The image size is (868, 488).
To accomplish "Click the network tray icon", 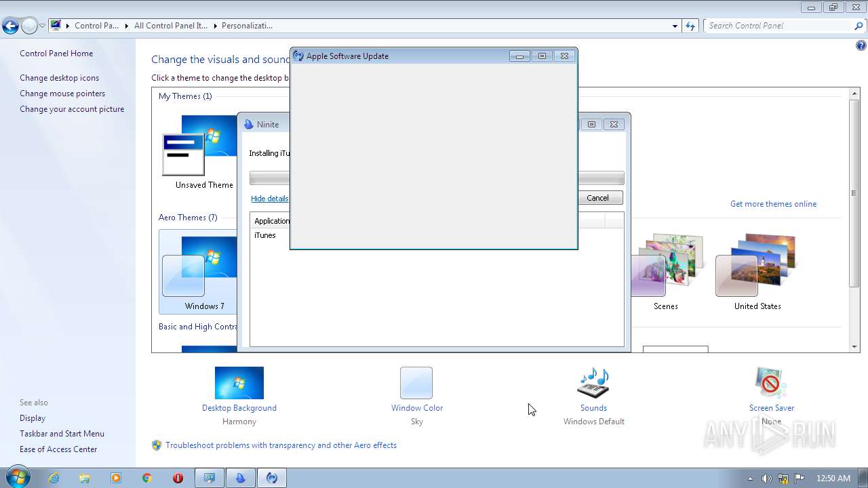I will (x=783, y=479).
